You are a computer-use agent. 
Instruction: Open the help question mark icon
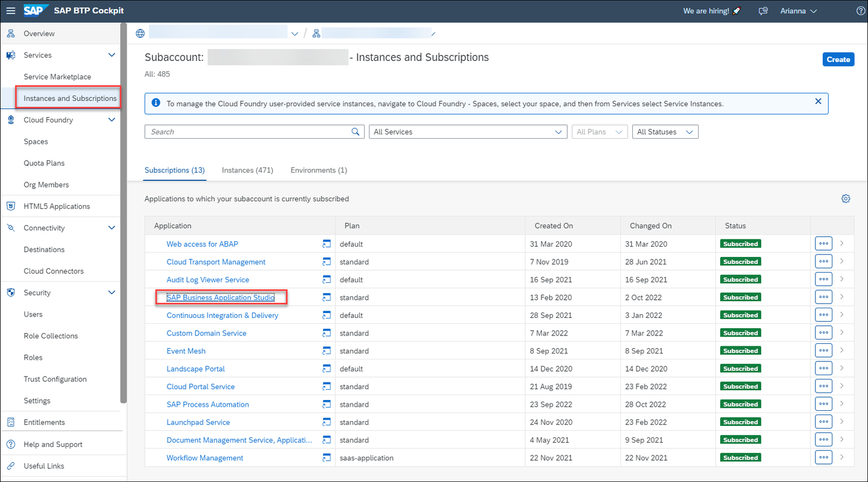click(x=861, y=11)
